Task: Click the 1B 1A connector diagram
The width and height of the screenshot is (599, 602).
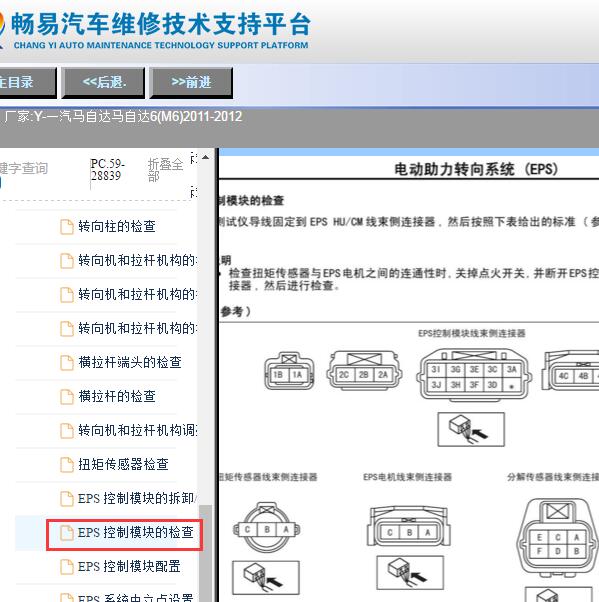Action: tap(289, 371)
